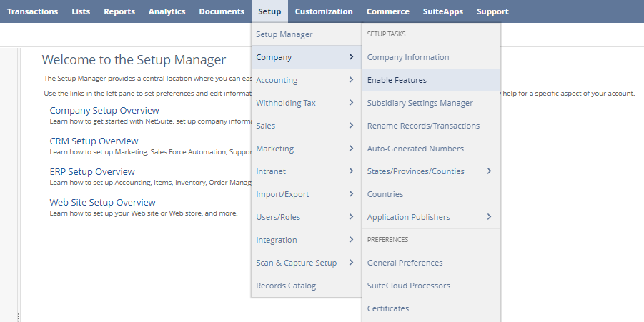Choose Marketing from the Setup menu
The width and height of the screenshot is (644, 322).
tap(307, 149)
